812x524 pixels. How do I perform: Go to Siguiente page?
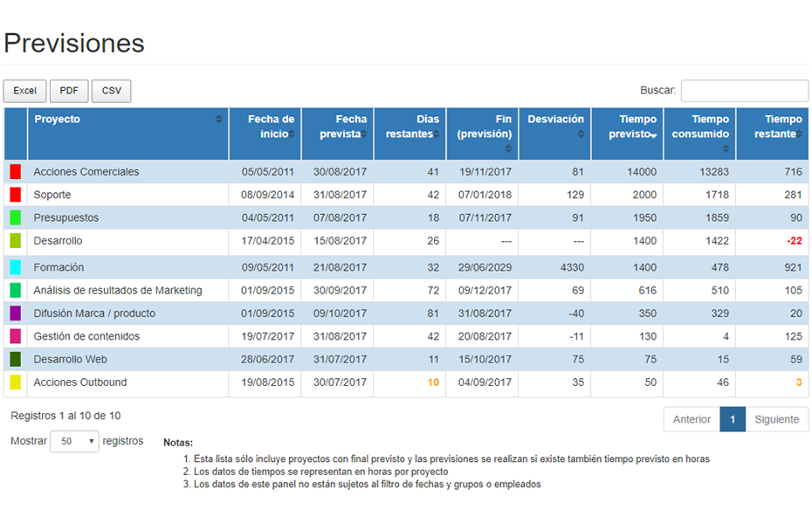(x=776, y=419)
